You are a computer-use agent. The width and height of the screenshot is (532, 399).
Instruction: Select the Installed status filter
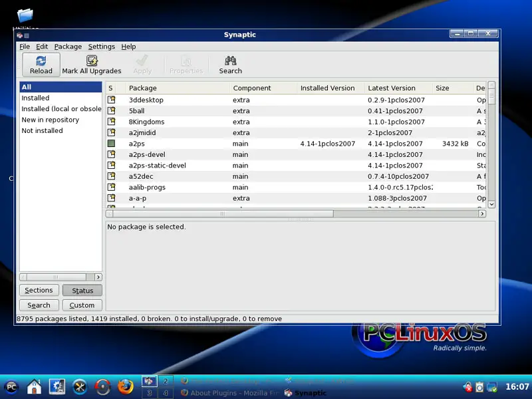click(61, 98)
